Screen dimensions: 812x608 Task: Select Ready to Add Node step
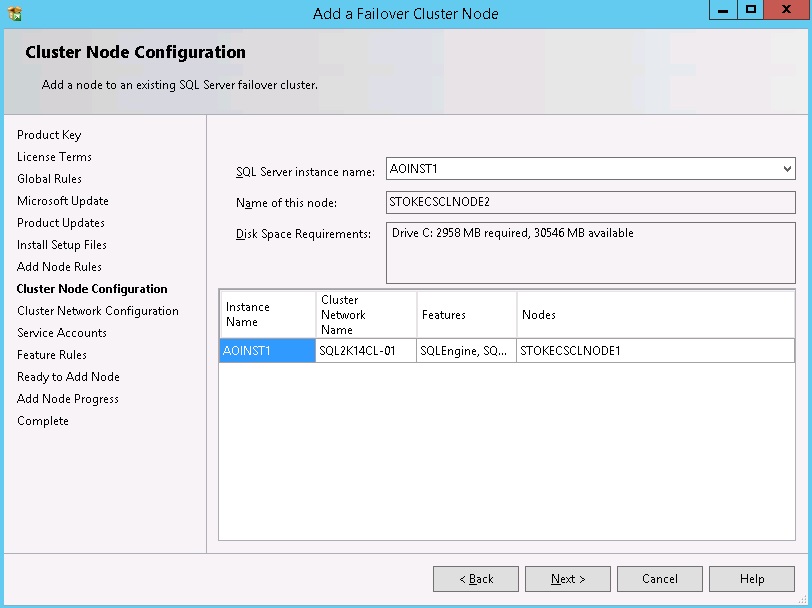[x=68, y=377]
